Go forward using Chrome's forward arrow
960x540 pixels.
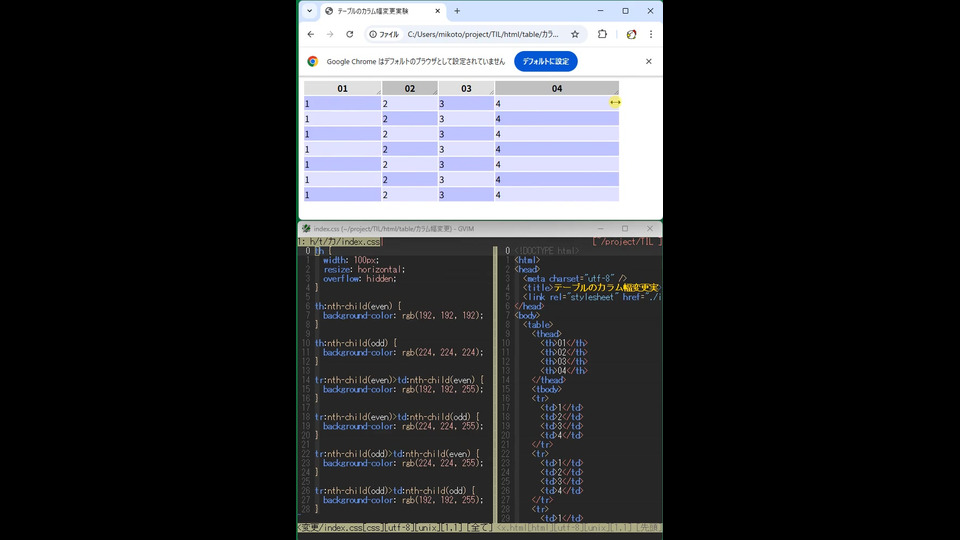pos(330,34)
